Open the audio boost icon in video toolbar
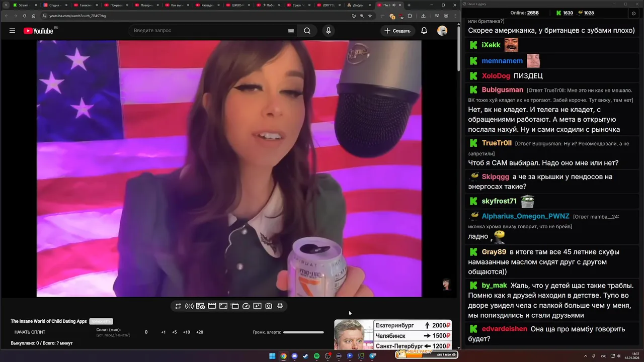Viewport: 644px width, 362px height. (x=189, y=306)
